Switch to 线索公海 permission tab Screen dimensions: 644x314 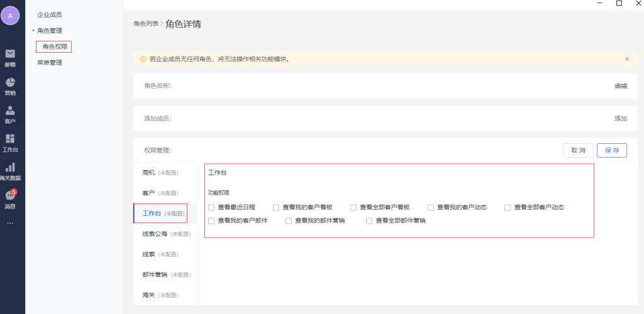[155, 234]
